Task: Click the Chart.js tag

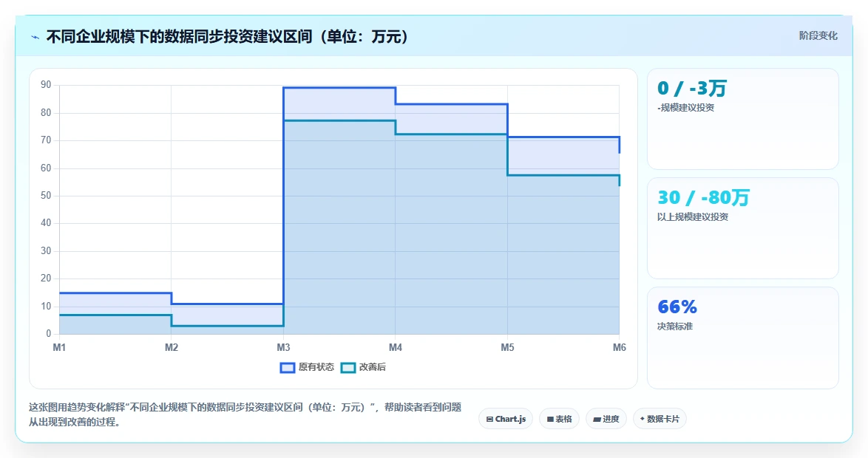Action: pyautogui.click(x=506, y=419)
